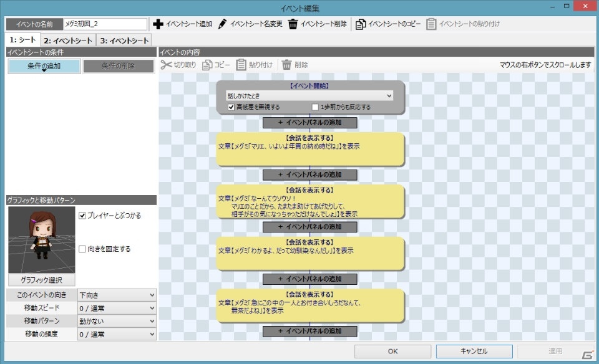Click イベントパネルの追加 below the わかるよ panel
This screenshot has width=599, height=364.
click(310, 279)
